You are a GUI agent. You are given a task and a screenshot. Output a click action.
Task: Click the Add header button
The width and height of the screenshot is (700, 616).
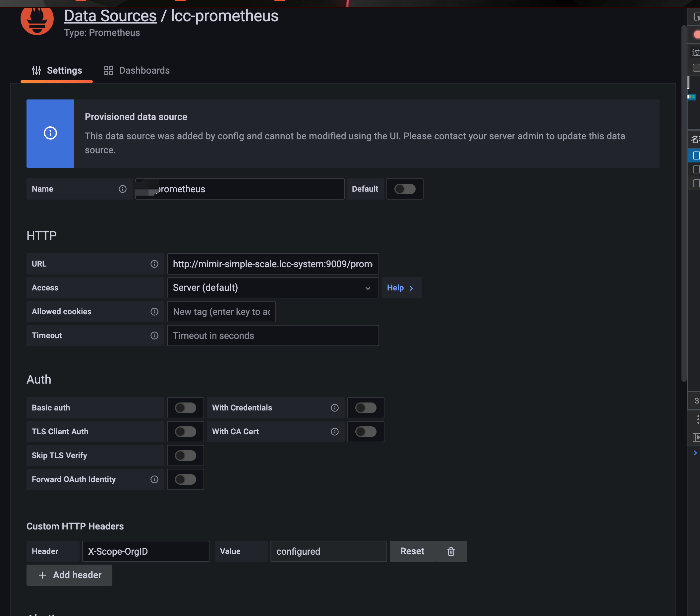[69, 575]
